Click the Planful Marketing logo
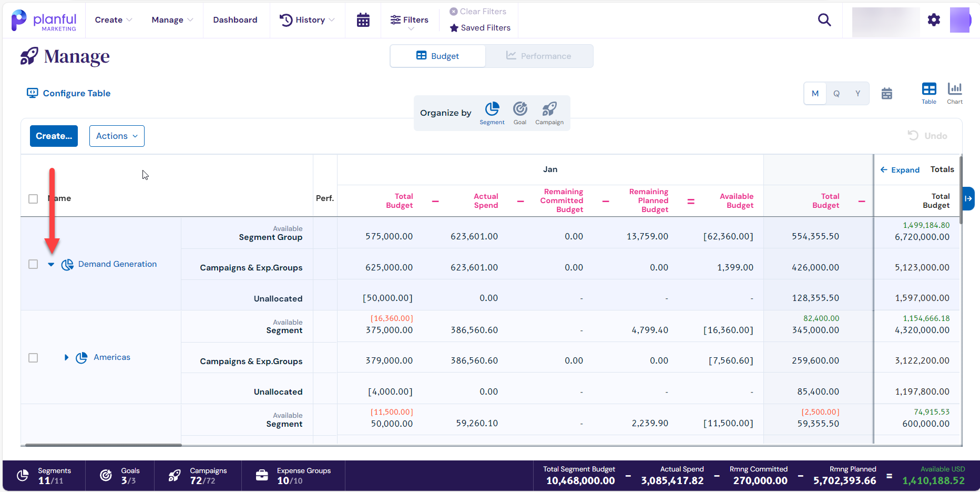Viewport: 980px width, 492px height. point(44,21)
